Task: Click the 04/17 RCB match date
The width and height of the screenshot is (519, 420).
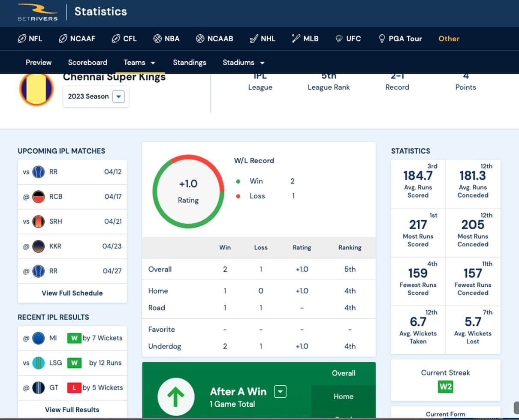Action: pyautogui.click(x=113, y=197)
